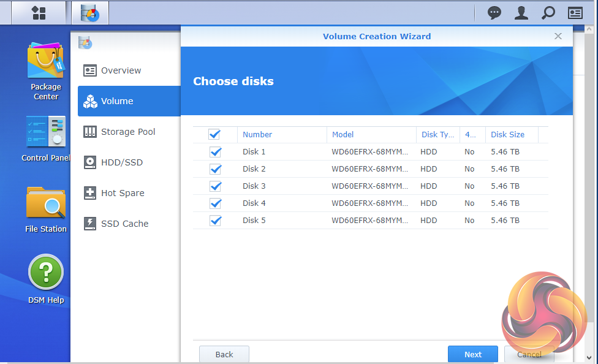Deselect Disk 5 in the list
598x364 pixels.
pos(215,221)
